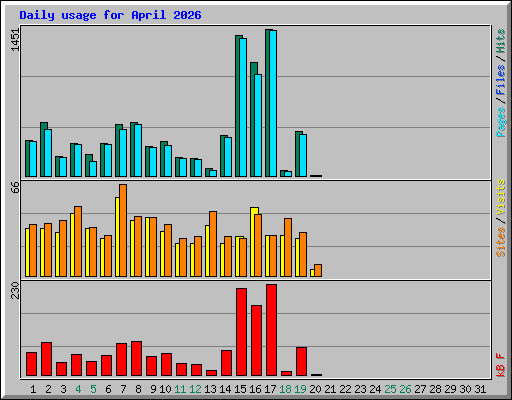Click day 17 on the x-axis
The image size is (512, 400).
(x=270, y=389)
